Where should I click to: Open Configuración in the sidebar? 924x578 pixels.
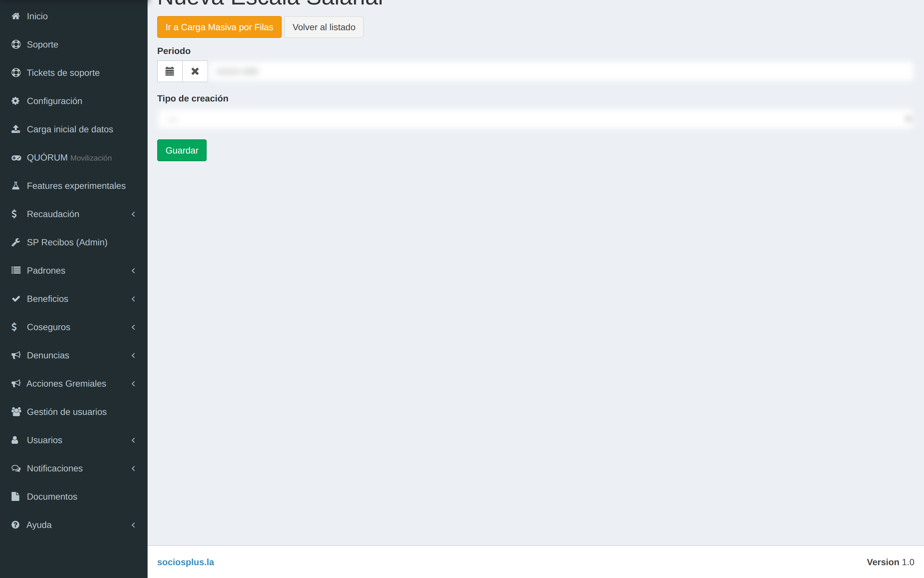coord(74,101)
